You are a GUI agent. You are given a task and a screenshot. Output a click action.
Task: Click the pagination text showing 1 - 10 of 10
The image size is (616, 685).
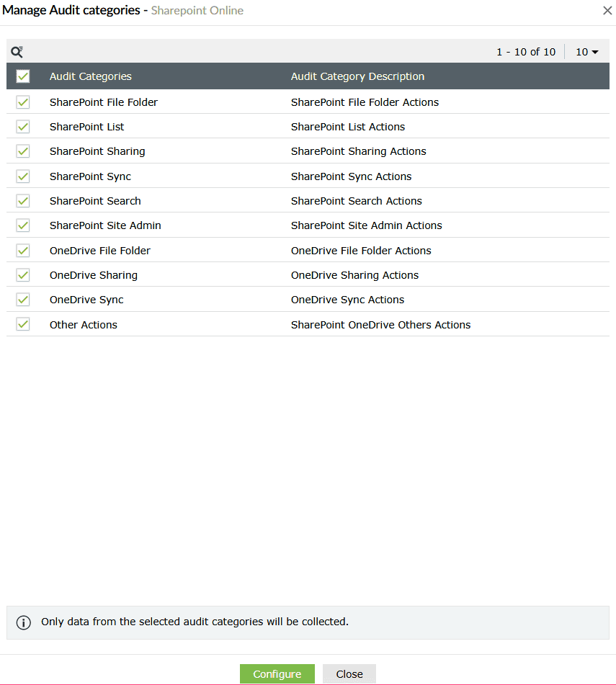(x=526, y=51)
